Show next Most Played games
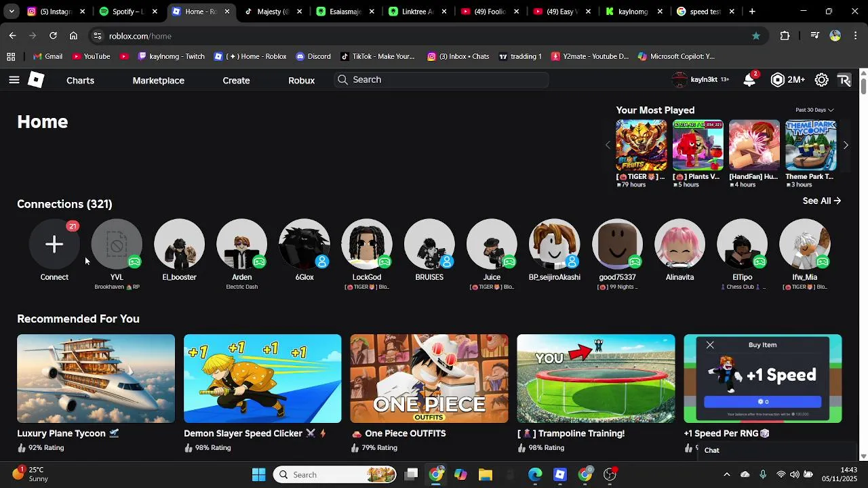The image size is (868, 488). tap(846, 145)
